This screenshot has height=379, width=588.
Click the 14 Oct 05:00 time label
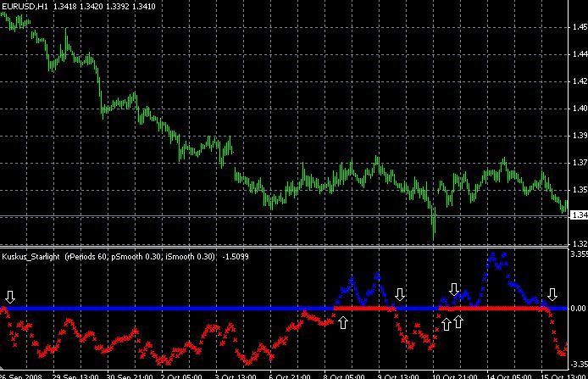click(509, 376)
